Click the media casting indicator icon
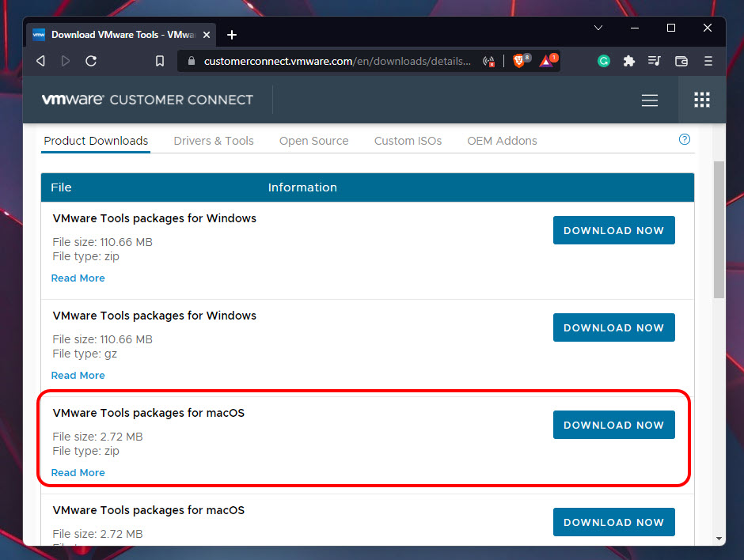This screenshot has height=560, width=744. pyautogui.click(x=488, y=61)
